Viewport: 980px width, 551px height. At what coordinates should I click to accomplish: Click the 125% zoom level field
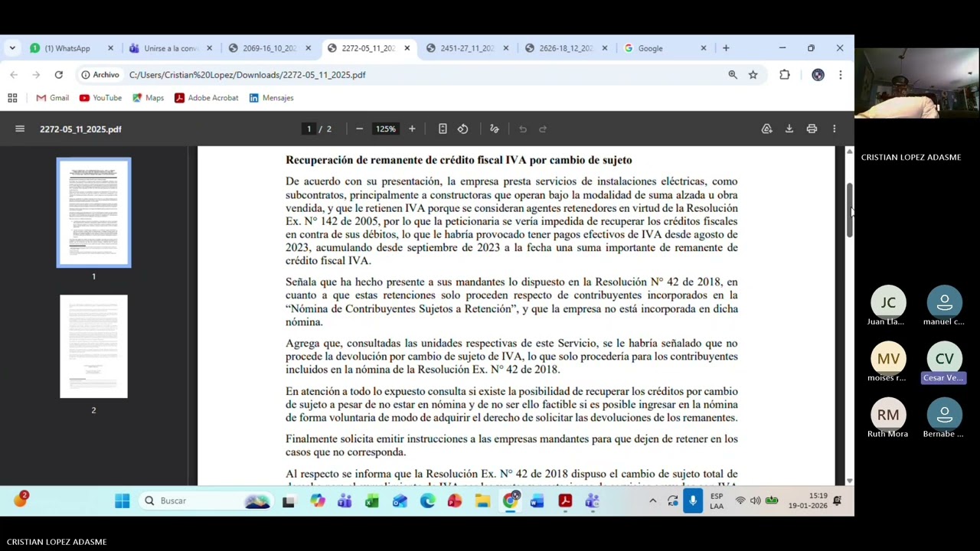[386, 129]
